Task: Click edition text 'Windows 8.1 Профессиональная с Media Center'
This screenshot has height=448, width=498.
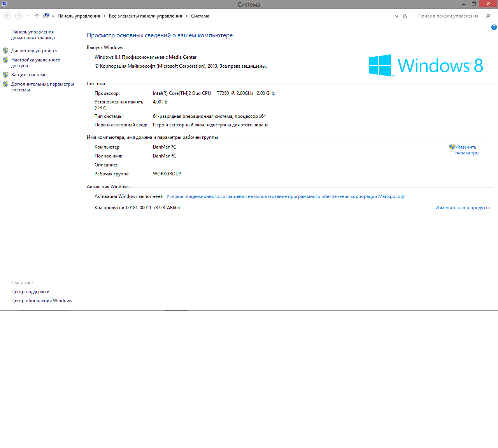Action: [146, 57]
